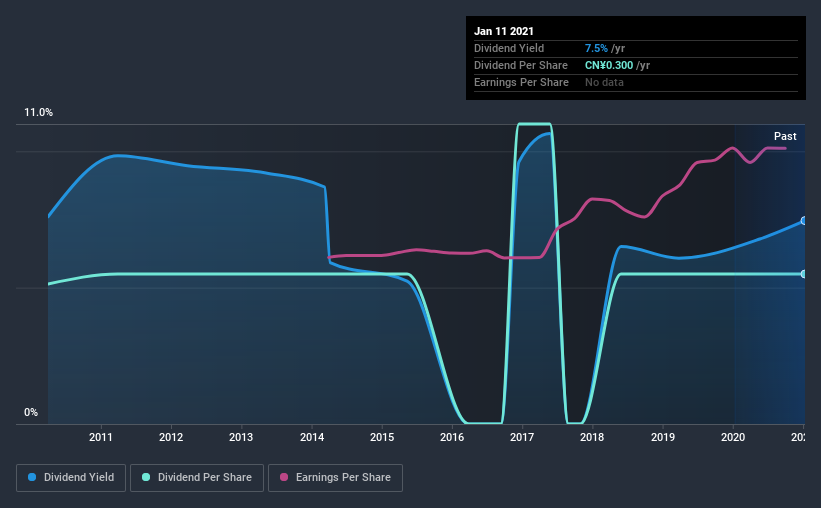This screenshot has height=508, width=821.
Task: Click the 2014 x-axis label
Action: click(x=312, y=437)
